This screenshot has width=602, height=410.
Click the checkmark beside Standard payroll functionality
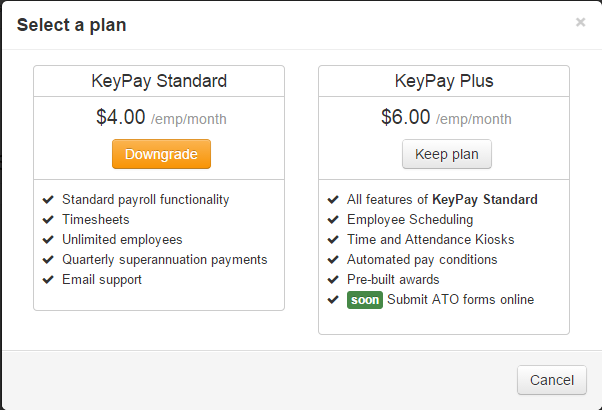coord(48,199)
